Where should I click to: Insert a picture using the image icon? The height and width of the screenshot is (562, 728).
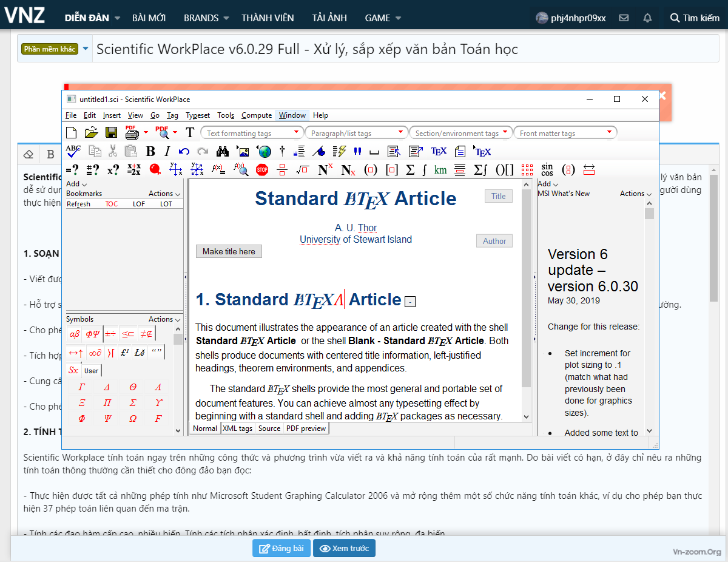point(243,151)
